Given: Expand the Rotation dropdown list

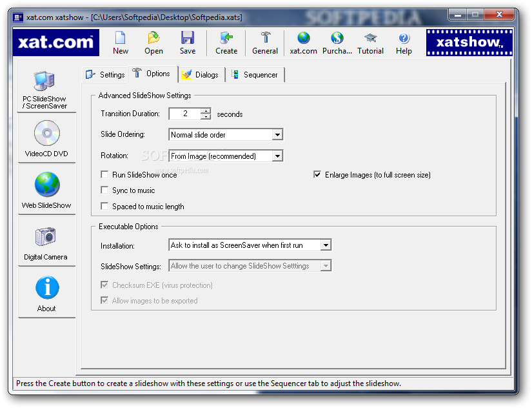Looking at the screenshot, I should pos(277,156).
